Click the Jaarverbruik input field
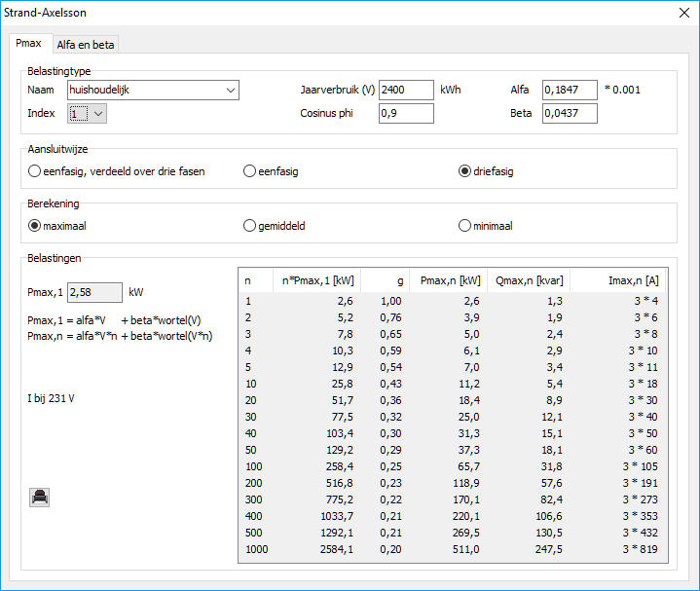Image resolution: width=700 pixels, height=591 pixels. click(405, 91)
